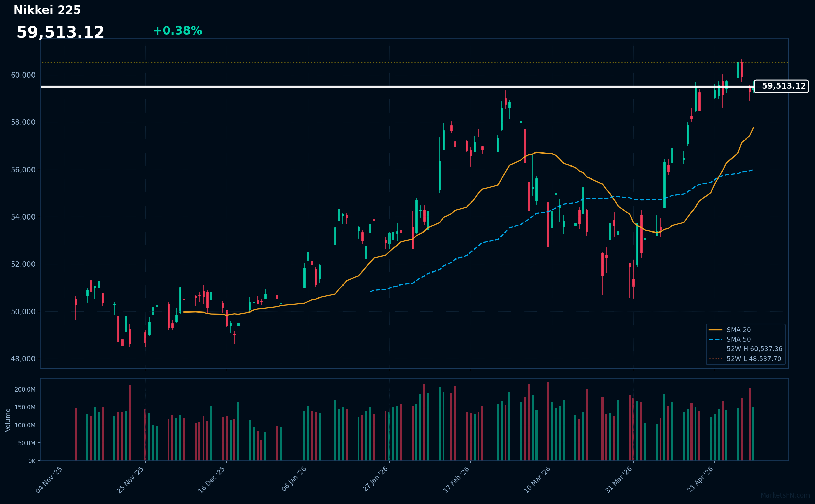The height and width of the screenshot is (504, 815).
Task: Click the 48,000 price axis label
Action: (23, 359)
